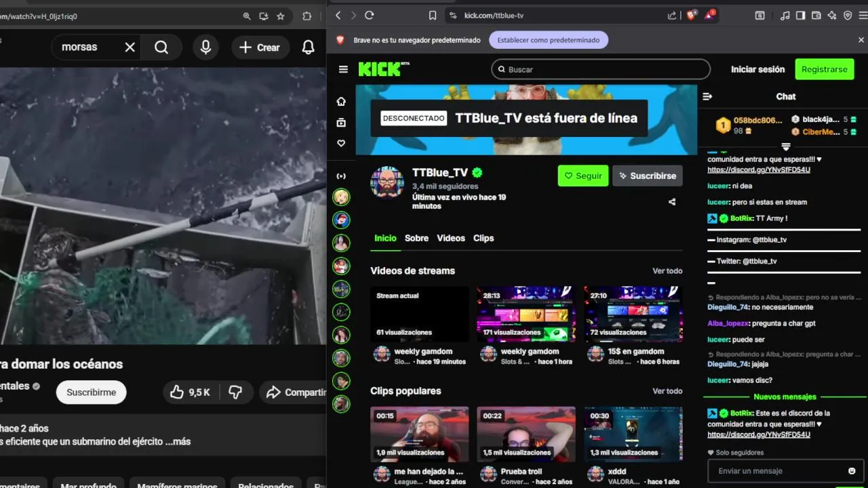Play the xddd clip thumbnail
Screen dimensions: 868x488
[633, 434]
